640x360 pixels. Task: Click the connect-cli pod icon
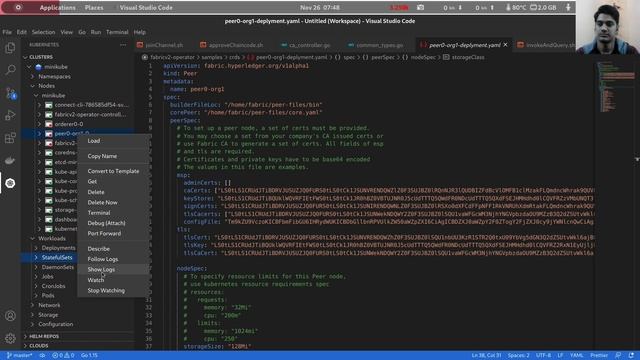tap(49, 105)
